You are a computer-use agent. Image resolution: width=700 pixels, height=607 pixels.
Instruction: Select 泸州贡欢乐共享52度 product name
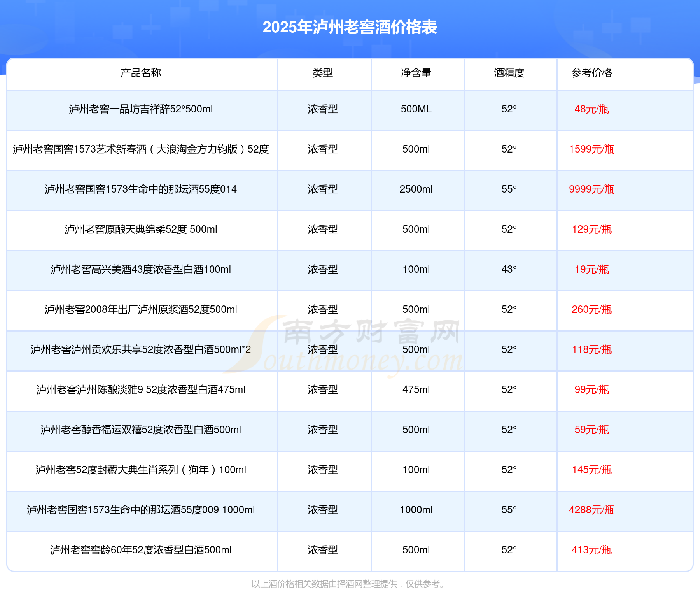pyautogui.click(x=141, y=349)
